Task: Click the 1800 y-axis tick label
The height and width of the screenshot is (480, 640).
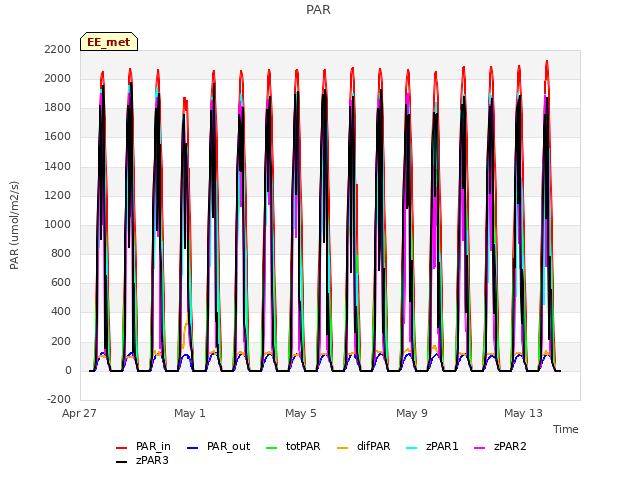Action: point(58,108)
